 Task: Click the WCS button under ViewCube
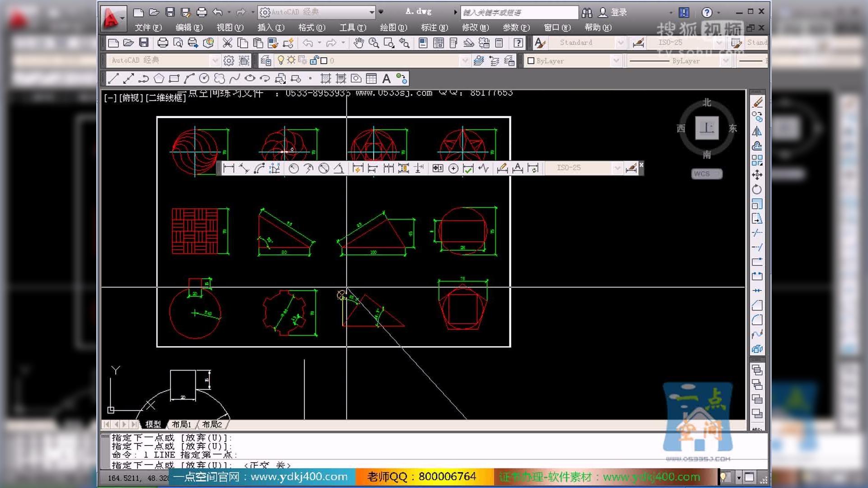pos(706,174)
